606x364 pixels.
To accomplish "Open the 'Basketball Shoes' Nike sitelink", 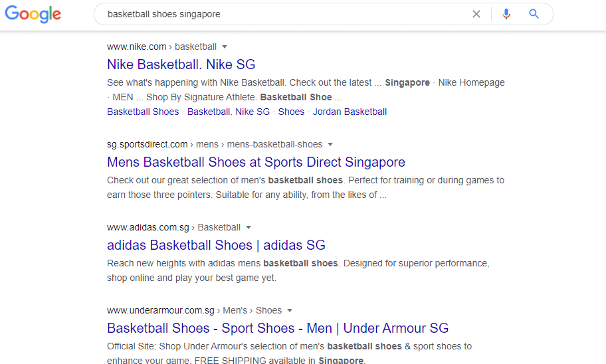I will [x=143, y=112].
